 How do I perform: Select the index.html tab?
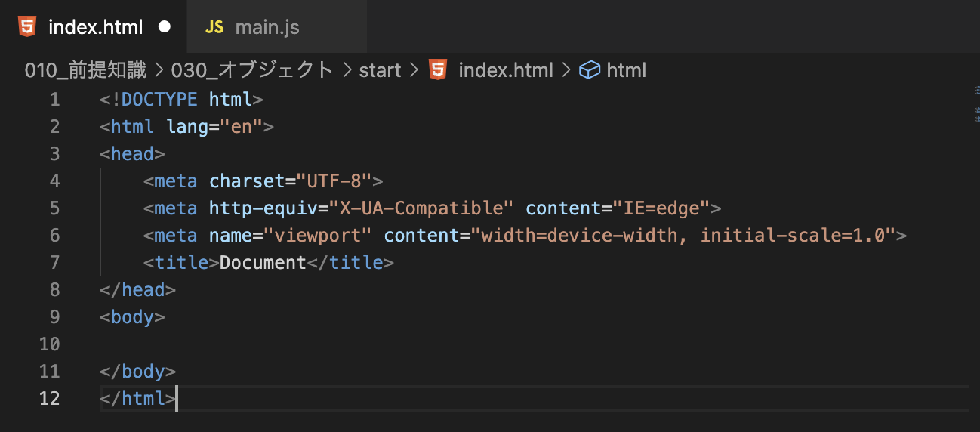93,27
